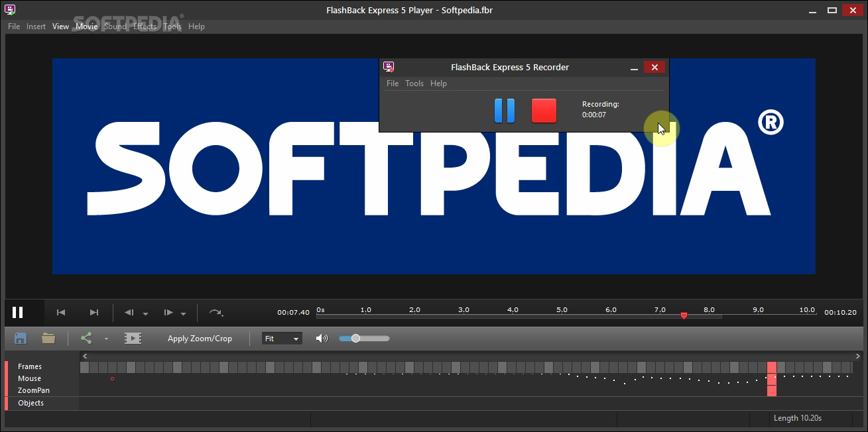This screenshot has width=868, height=432.
Task: Click Apply Zoom/Crop
Action: [200, 339]
